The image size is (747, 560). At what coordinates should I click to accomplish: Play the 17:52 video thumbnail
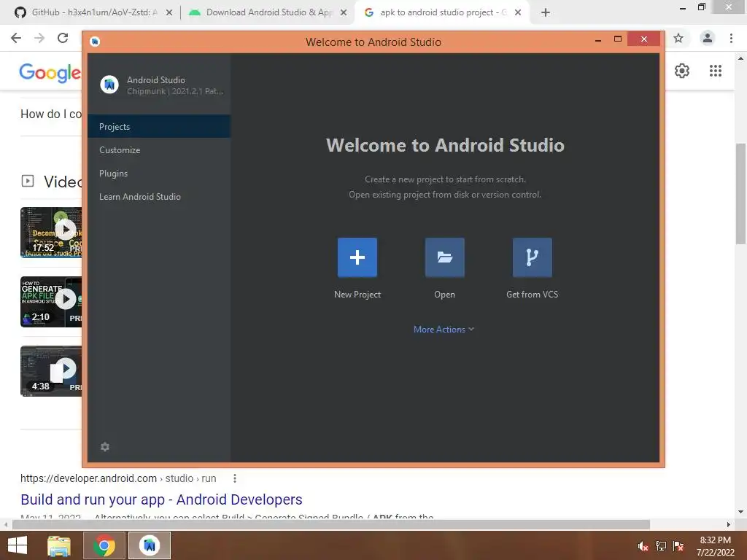click(52, 233)
